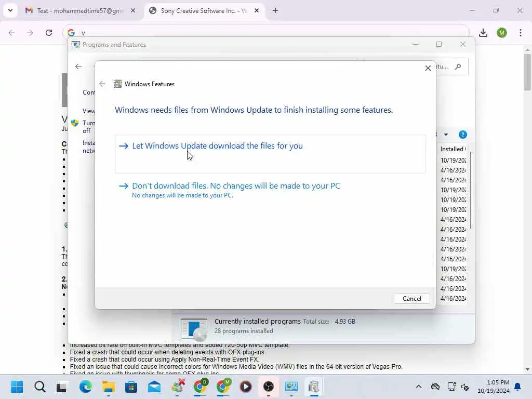
Task: Click the Programs and Features title icon
Action: pos(76,45)
